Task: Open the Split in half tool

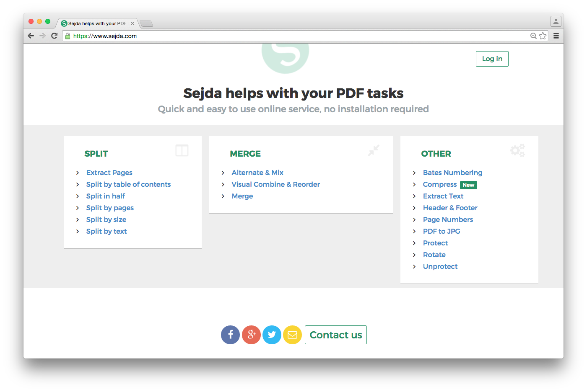Action: [106, 196]
